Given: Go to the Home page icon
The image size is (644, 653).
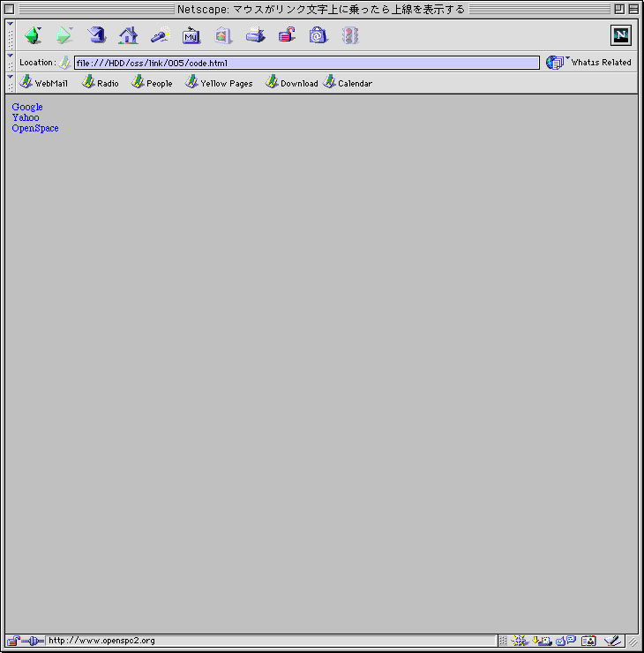Looking at the screenshot, I should click(128, 35).
